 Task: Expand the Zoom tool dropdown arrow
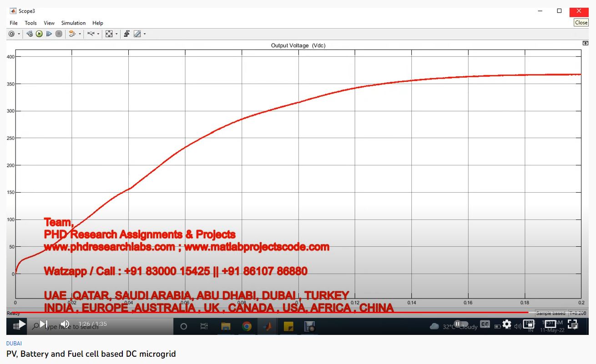pyautogui.click(x=99, y=34)
